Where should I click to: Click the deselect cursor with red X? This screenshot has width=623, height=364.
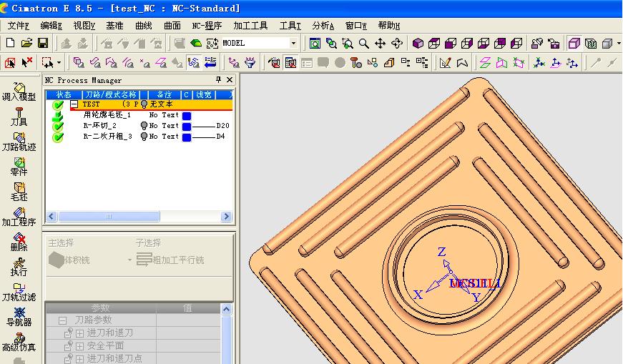(26, 63)
